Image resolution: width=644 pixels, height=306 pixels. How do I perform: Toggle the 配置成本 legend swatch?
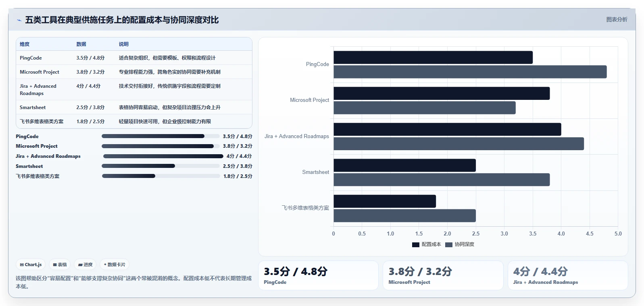tap(416, 244)
